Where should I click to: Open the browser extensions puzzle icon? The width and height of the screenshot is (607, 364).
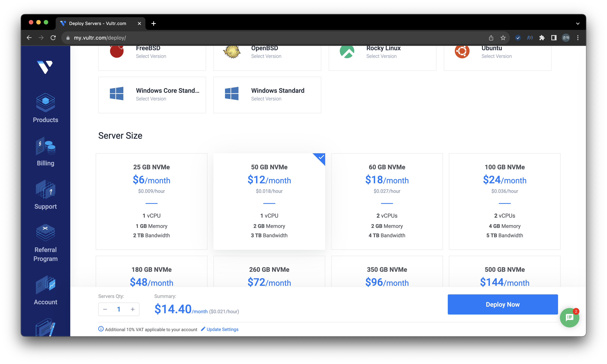click(542, 38)
